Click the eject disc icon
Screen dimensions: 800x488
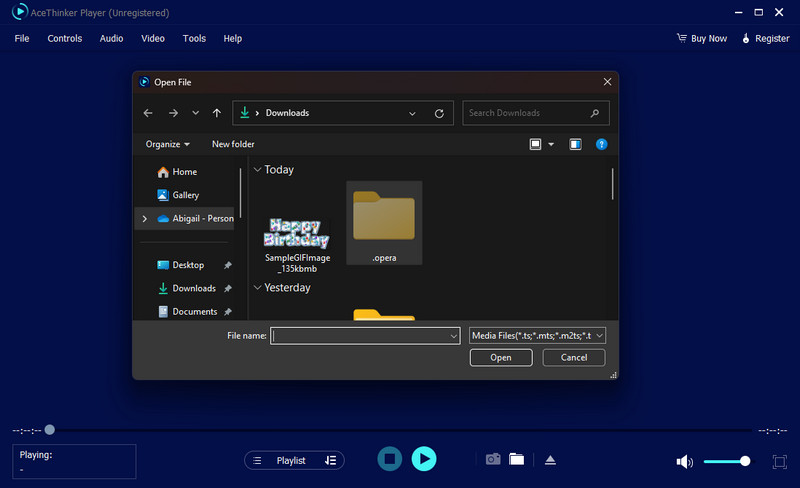tap(550, 460)
